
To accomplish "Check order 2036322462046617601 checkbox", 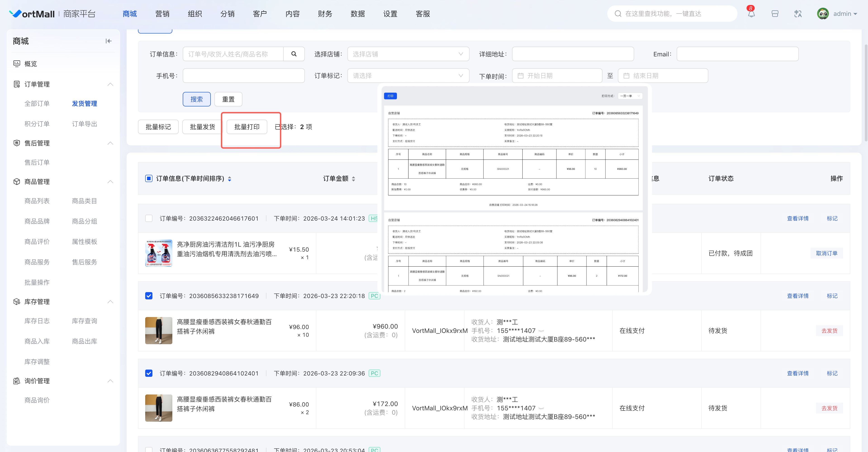I will click(149, 219).
